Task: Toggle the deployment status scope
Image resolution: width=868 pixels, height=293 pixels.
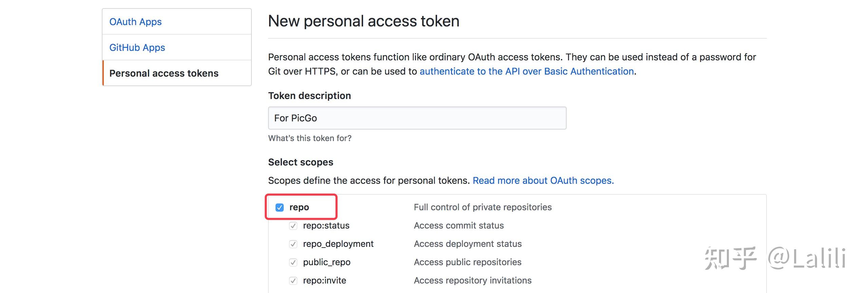Action: point(293,243)
